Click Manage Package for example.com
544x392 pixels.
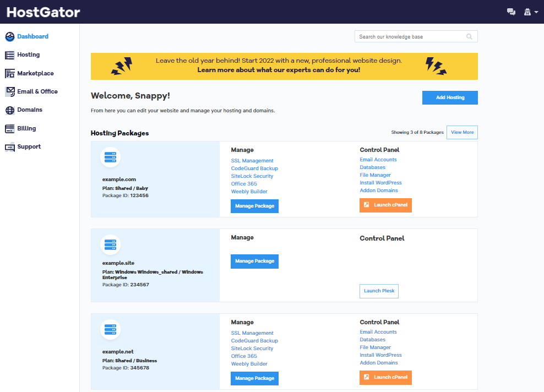(254, 206)
